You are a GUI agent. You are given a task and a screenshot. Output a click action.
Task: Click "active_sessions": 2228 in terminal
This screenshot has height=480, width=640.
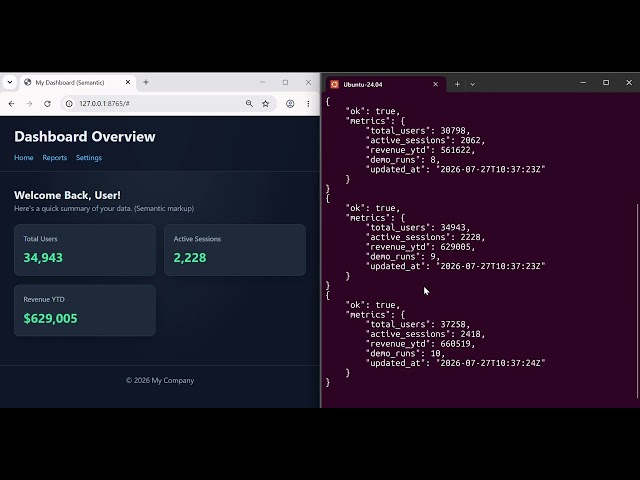point(425,237)
